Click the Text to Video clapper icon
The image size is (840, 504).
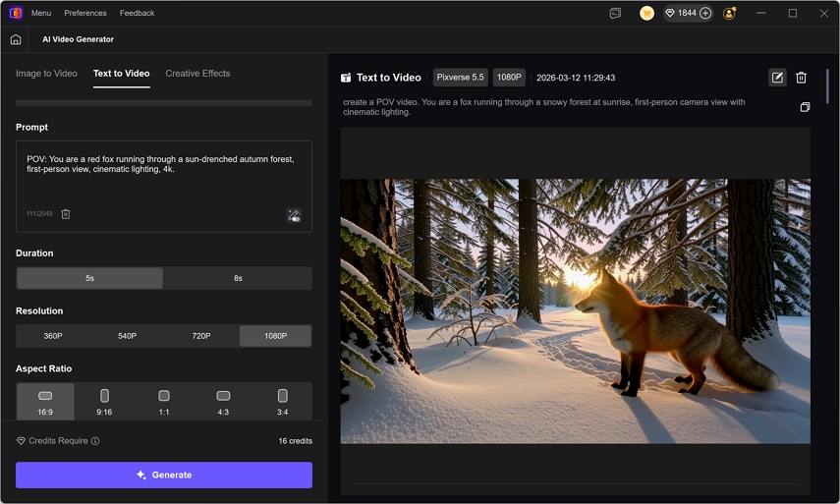point(346,78)
